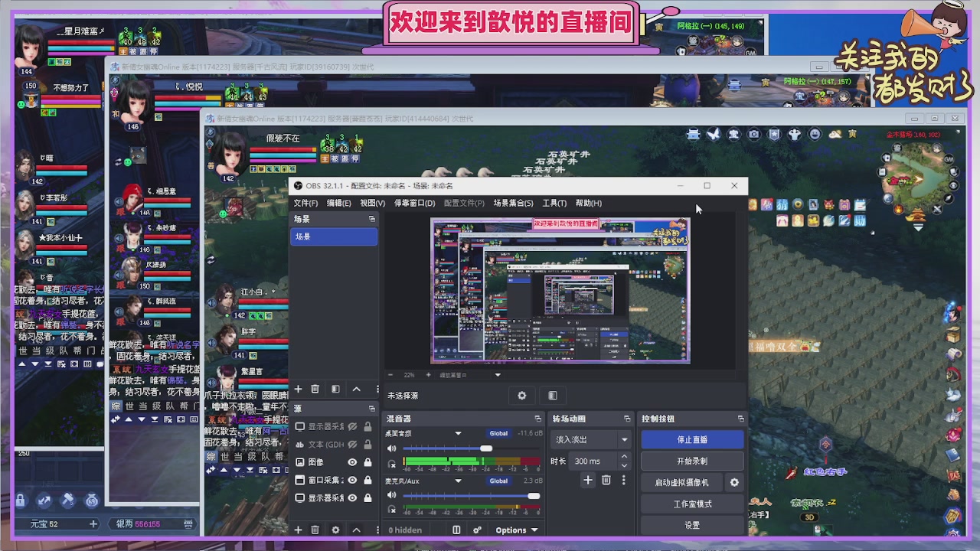Add a transition with the plus icon
980x551 pixels.
(588, 480)
